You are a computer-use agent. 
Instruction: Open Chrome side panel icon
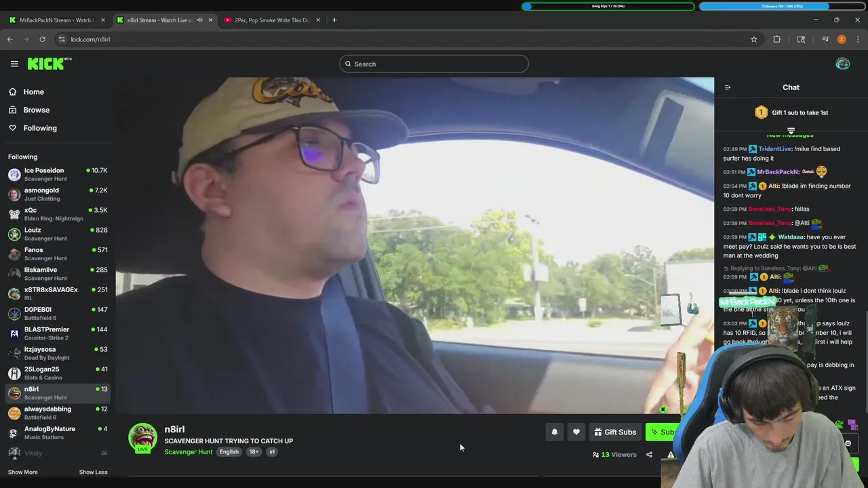(x=801, y=39)
